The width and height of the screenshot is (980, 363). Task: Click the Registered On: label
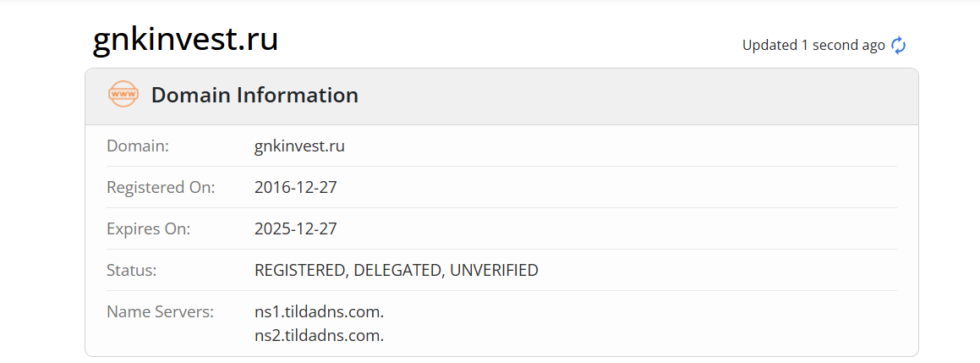[x=161, y=187]
